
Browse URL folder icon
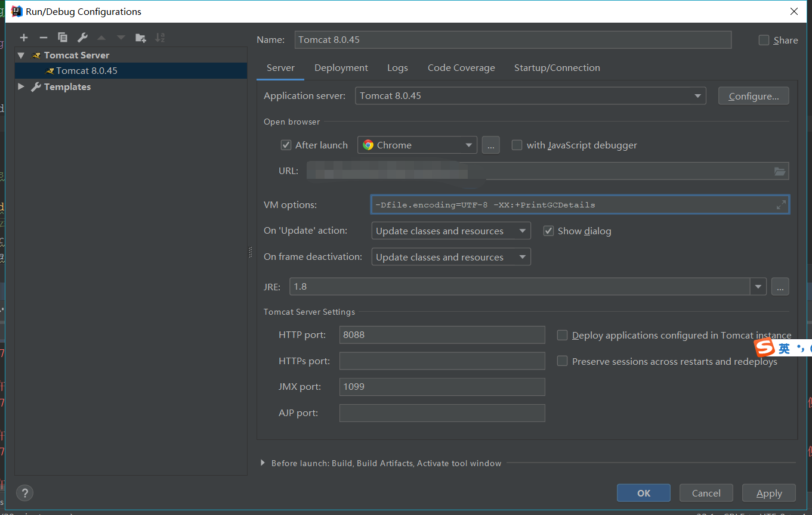[x=780, y=171]
